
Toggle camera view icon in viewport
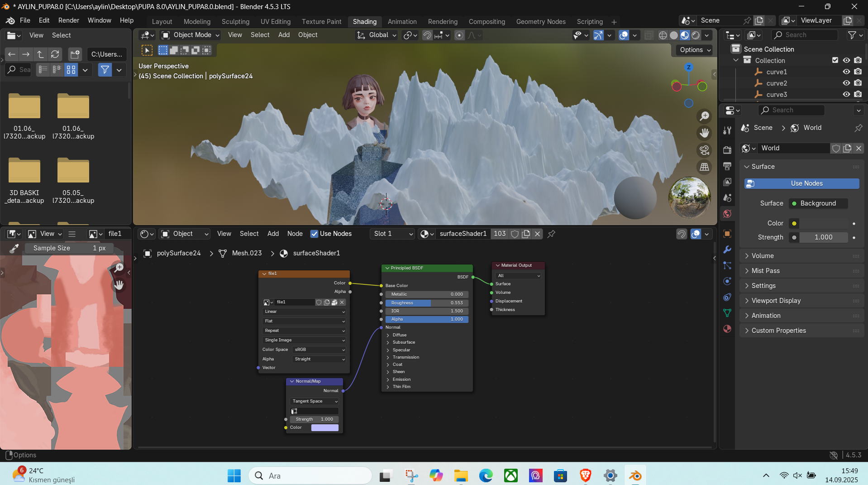[704, 150]
